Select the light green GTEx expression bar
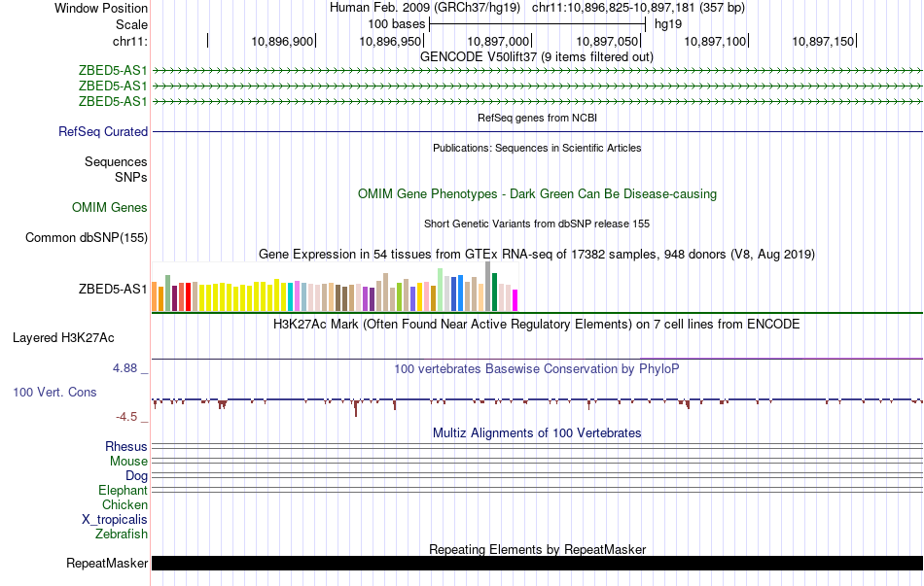The width and height of the screenshot is (924, 586). tap(441, 290)
